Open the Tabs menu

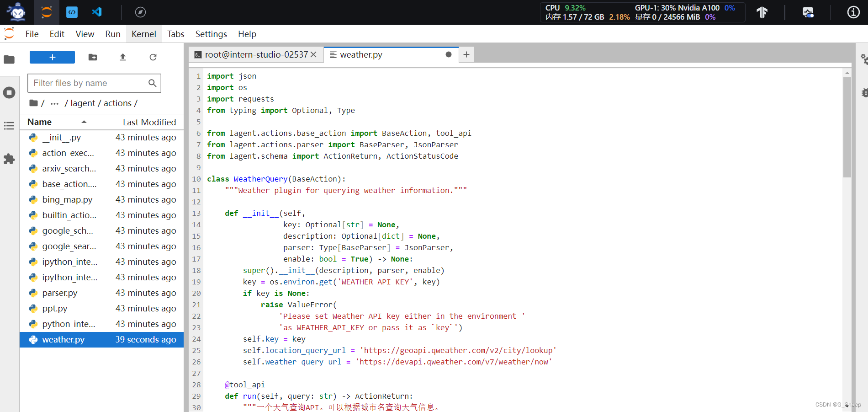pos(176,34)
